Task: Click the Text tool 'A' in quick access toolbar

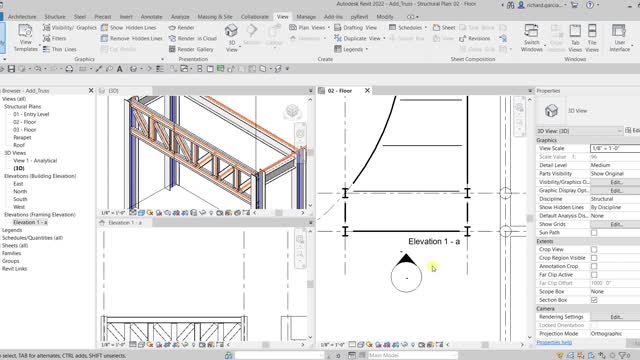Action: pyautogui.click(x=120, y=69)
